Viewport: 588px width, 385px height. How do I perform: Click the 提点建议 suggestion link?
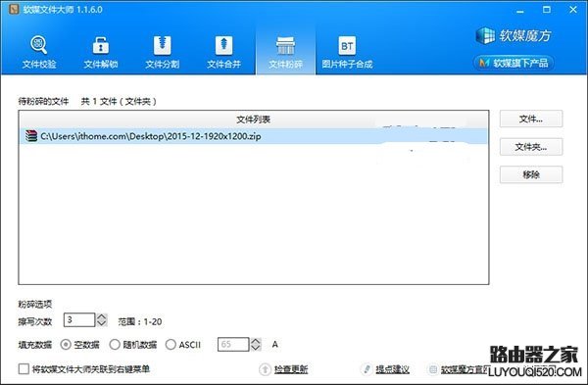(392, 369)
